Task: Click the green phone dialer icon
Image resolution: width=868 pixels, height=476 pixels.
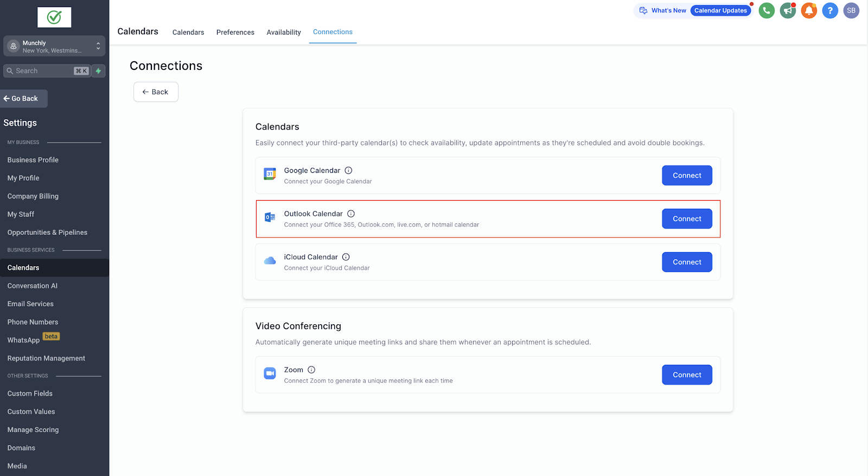Action: (x=767, y=10)
